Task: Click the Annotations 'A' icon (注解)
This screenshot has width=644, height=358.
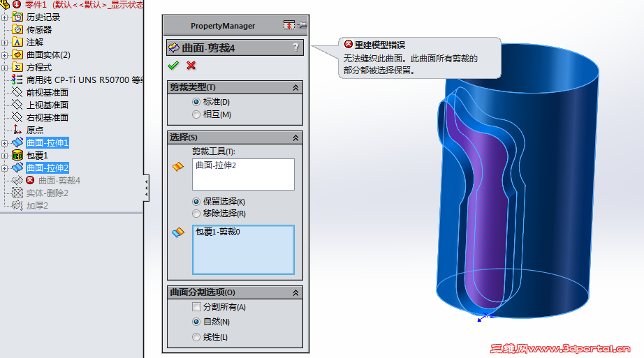Action: 17,43
